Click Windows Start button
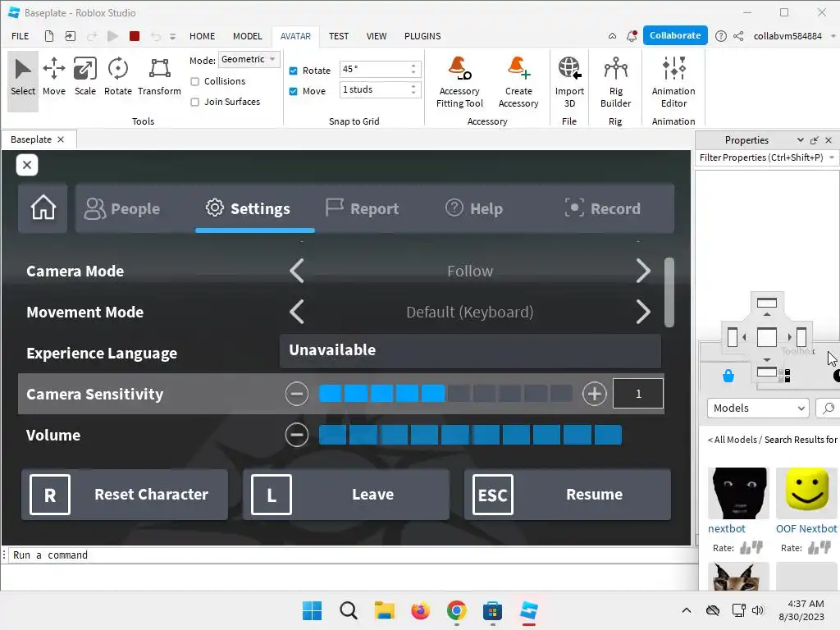The height and width of the screenshot is (630, 840). pos(313,610)
